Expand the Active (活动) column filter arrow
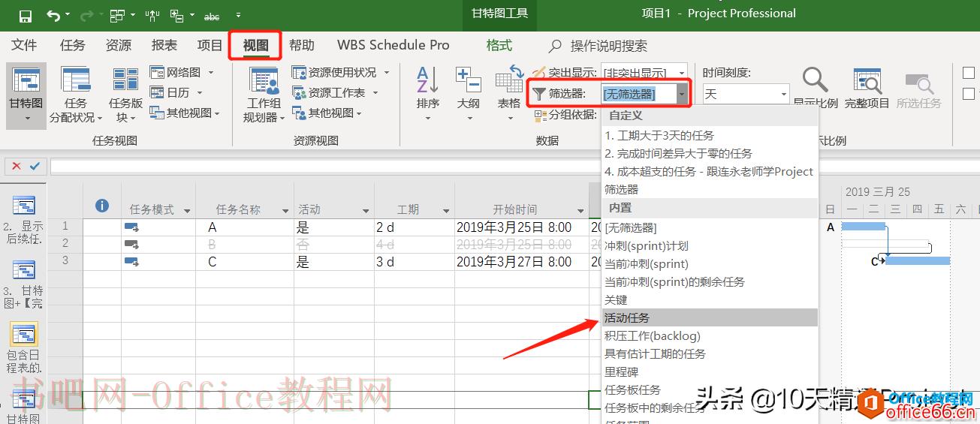This screenshot has height=424, width=980. point(366,211)
